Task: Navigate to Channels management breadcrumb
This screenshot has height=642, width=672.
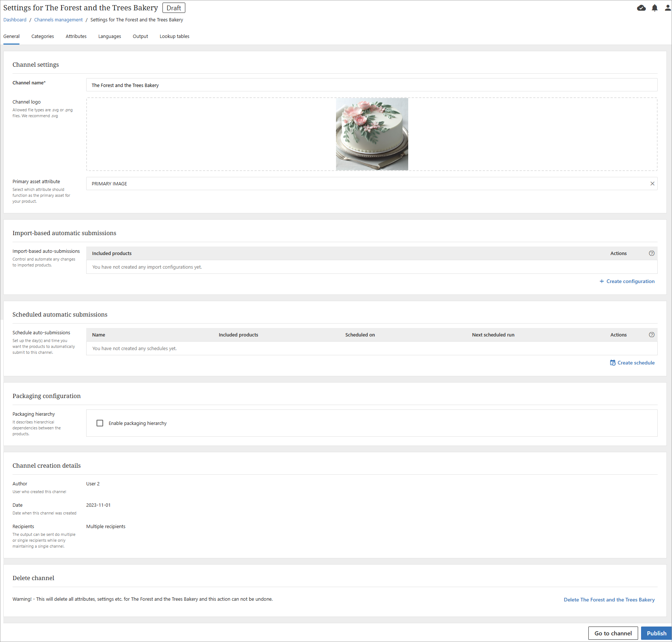Action: coord(58,20)
